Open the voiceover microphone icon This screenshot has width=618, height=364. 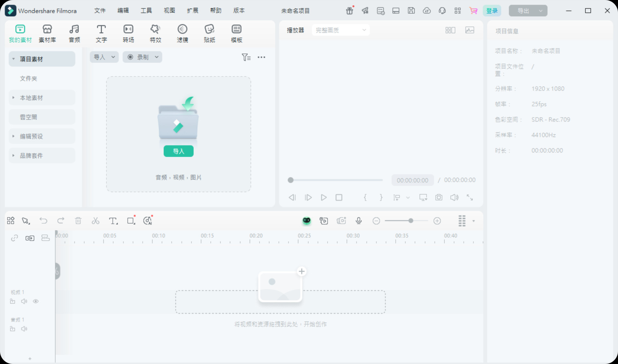tap(359, 220)
